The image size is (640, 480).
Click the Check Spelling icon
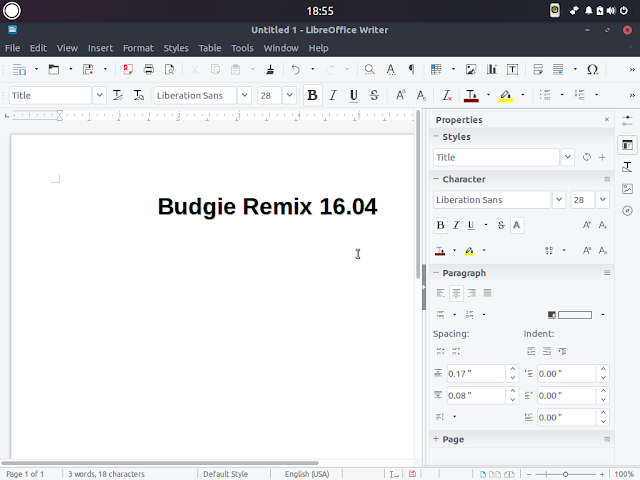[x=391, y=69]
